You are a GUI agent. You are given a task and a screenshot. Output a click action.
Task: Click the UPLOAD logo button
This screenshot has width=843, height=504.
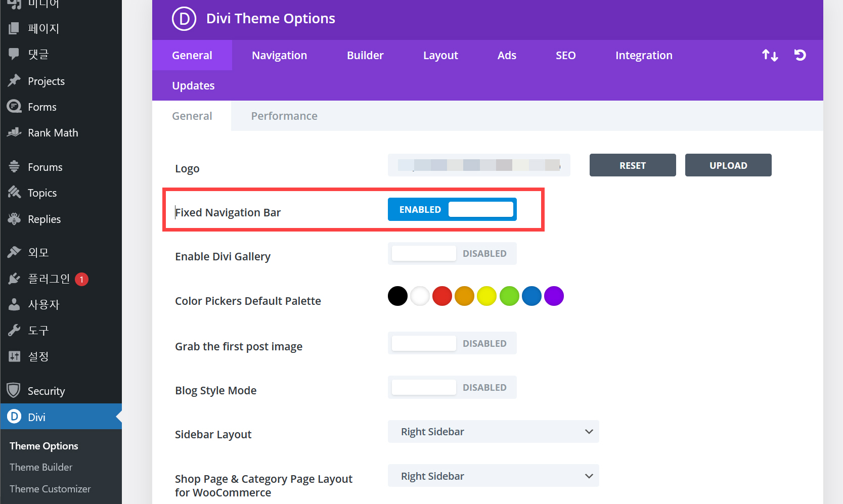click(728, 165)
